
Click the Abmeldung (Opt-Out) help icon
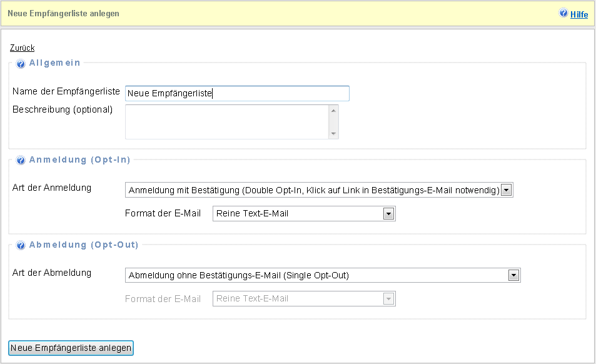[x=21, y=246]
